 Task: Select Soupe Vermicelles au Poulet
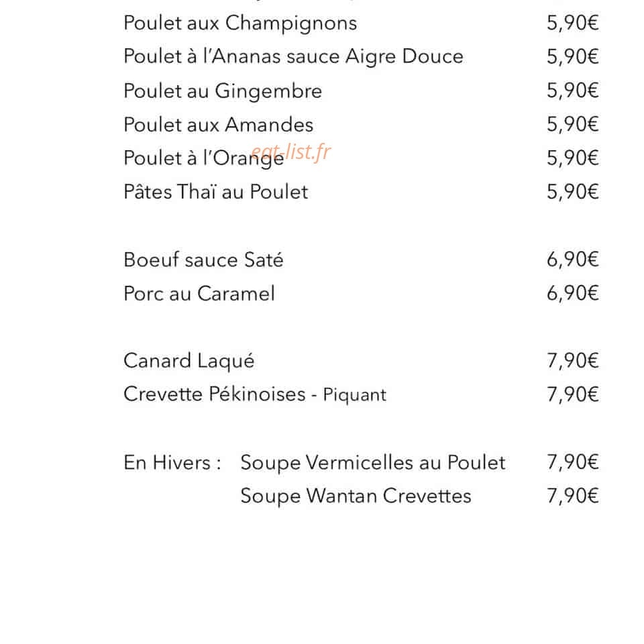point(372,464)
